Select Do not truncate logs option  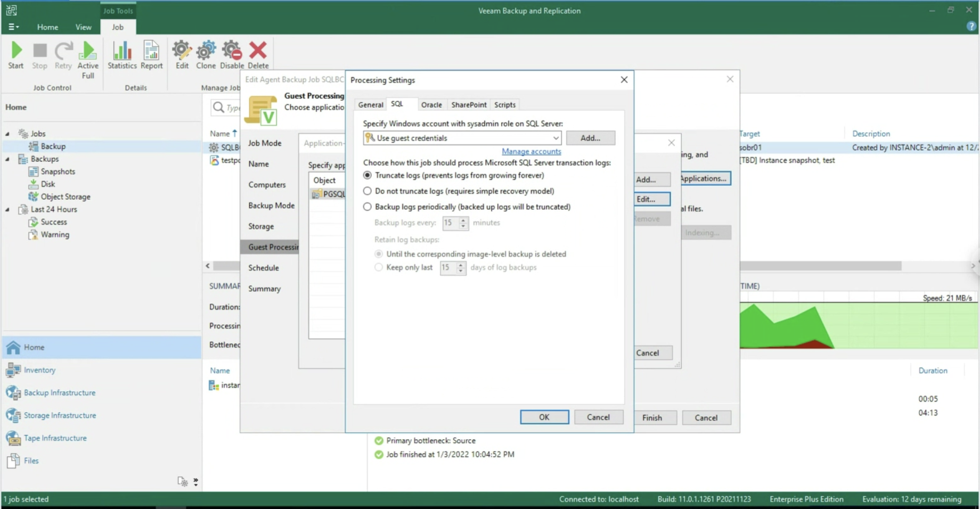[x=367, y=191]
